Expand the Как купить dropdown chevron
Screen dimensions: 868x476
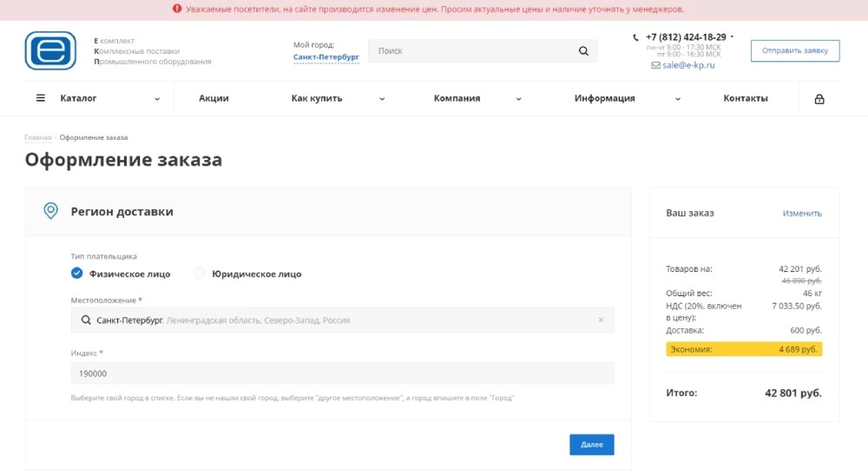tap(382, 99)
